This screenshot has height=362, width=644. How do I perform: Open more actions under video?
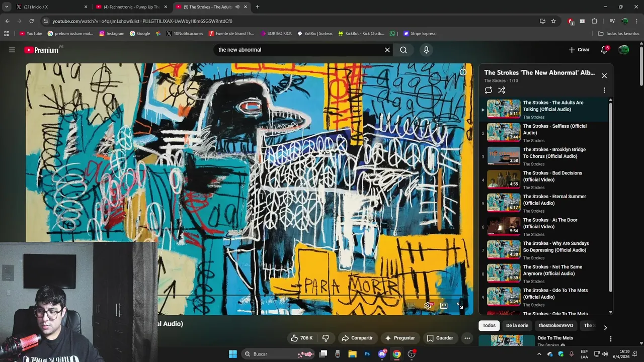pos(467,338)
